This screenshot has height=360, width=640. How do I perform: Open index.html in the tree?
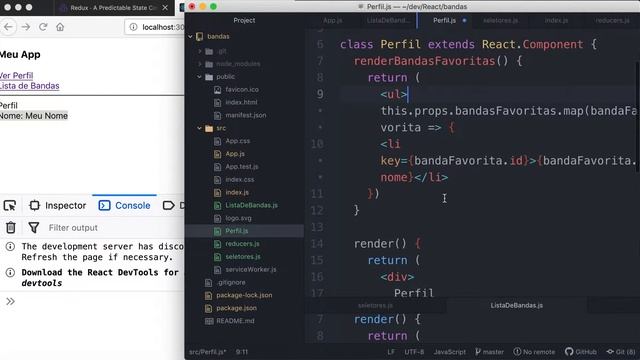(x=241, y=102)
